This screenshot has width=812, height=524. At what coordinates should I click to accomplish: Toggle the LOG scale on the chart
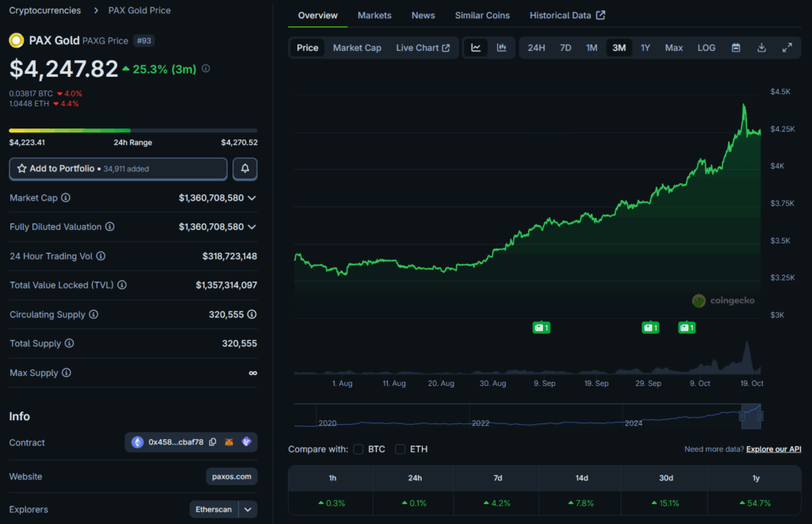pos(706,48)
